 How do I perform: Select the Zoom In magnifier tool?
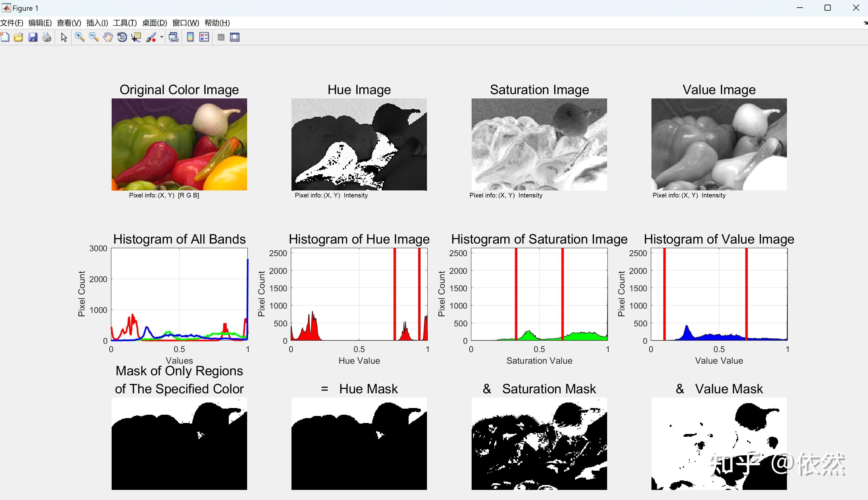point(80,37)
